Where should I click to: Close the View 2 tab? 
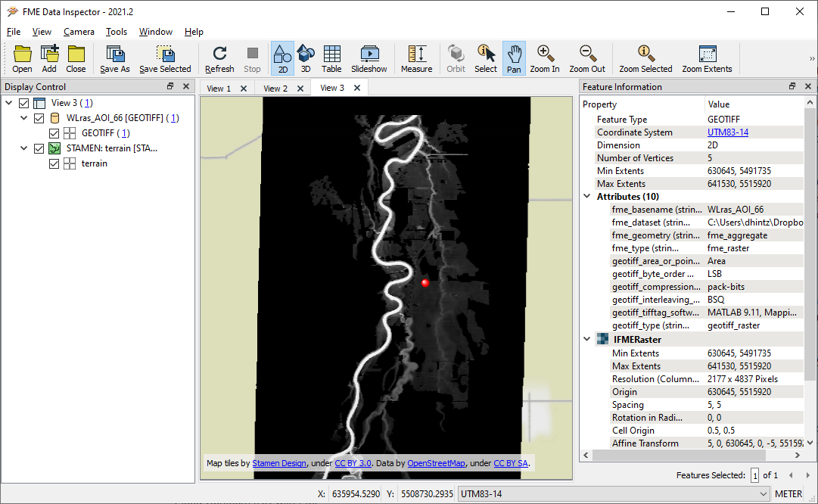pyautogui.click(x=300, y=89)
